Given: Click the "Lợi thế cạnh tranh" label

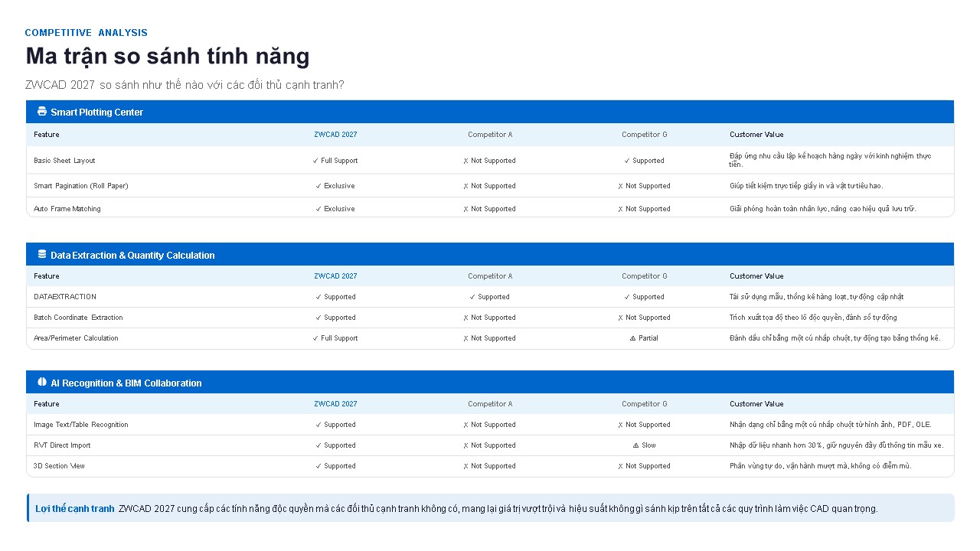Looking at the screenshot, I should 75,509.
